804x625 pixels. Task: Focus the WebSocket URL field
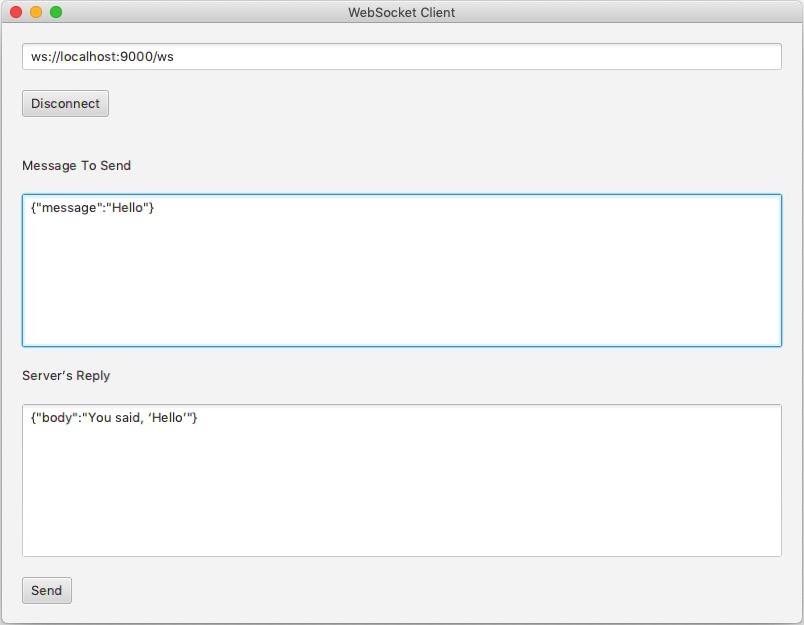[x=401, y=56]
